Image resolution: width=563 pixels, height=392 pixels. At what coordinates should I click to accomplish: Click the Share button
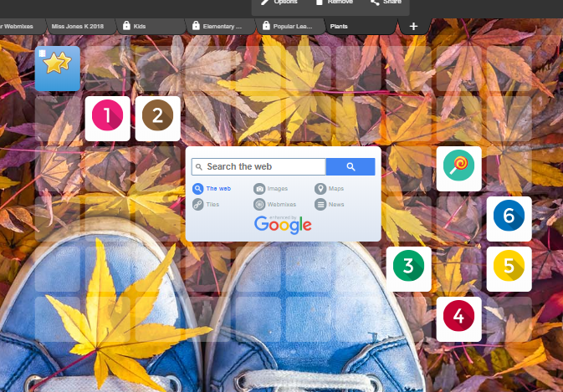386,3
